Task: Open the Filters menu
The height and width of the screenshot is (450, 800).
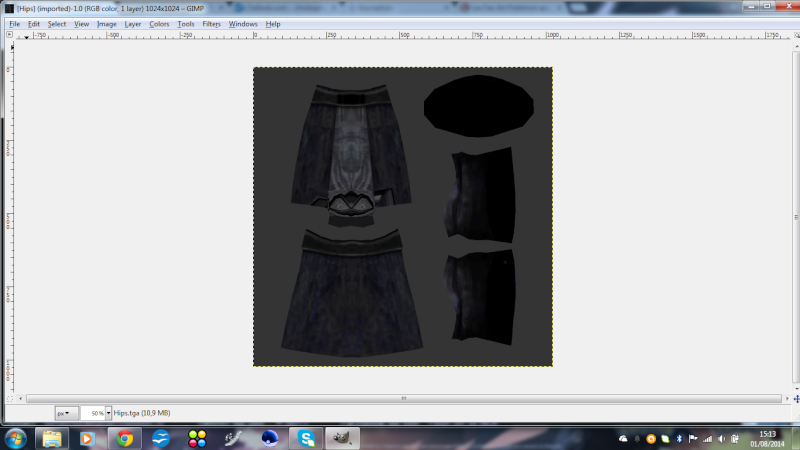Action: click(211, 24)
